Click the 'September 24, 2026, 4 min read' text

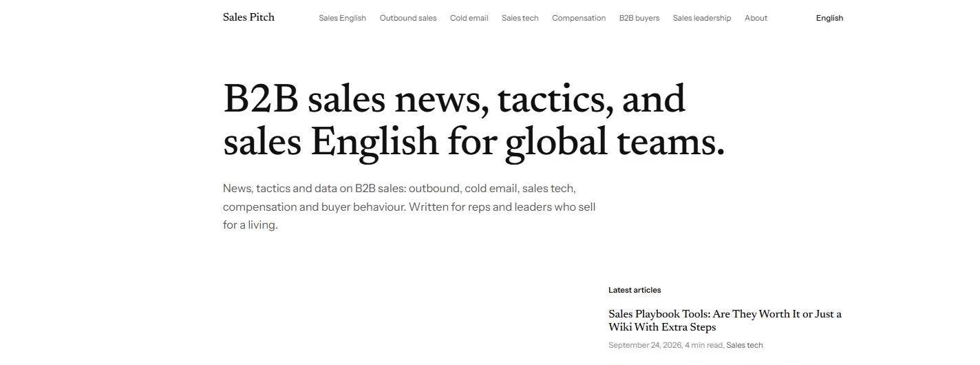coord(665,345)
